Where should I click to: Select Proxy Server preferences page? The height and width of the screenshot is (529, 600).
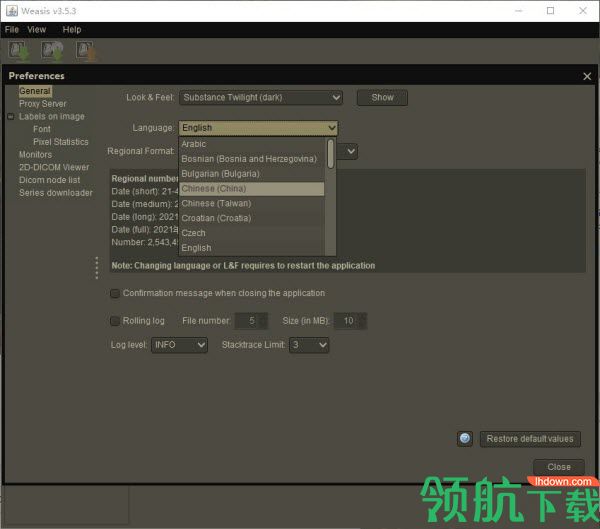point(42,104)
